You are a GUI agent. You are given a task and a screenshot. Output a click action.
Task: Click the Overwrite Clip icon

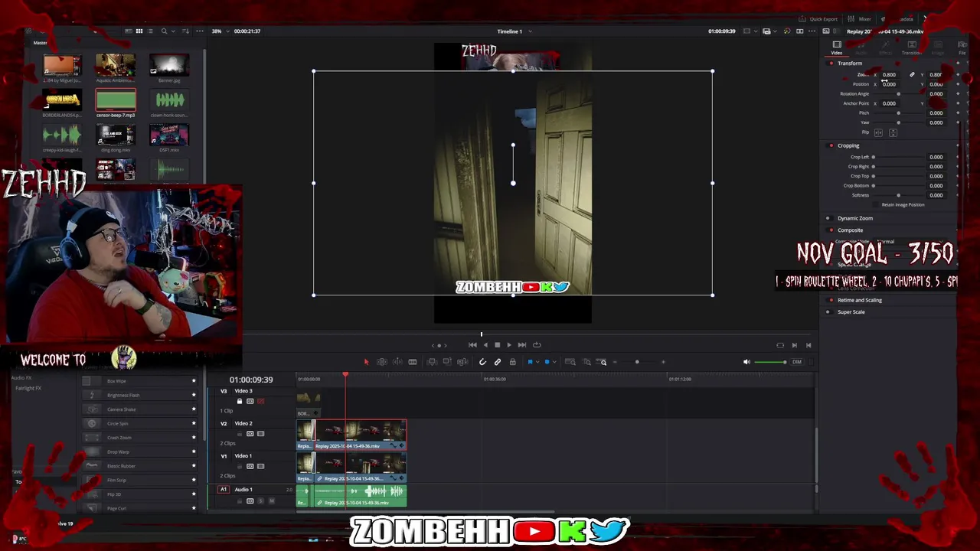pos(447,362)
